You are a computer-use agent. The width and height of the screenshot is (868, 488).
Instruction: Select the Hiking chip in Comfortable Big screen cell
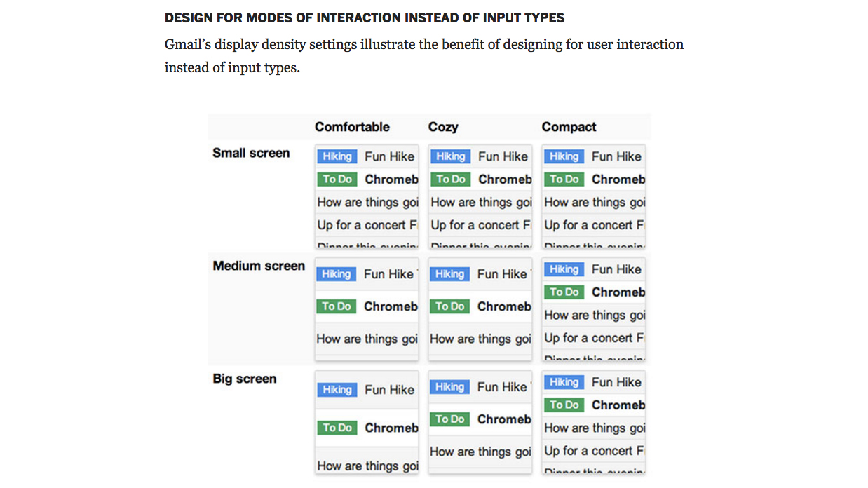[337, 389]
